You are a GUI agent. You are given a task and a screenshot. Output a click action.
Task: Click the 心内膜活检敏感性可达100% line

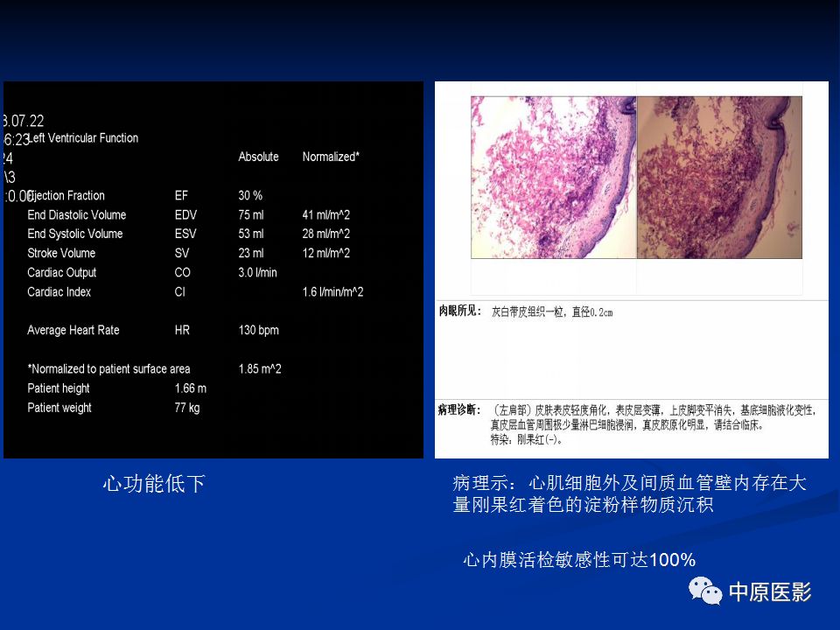coord(579,560)
